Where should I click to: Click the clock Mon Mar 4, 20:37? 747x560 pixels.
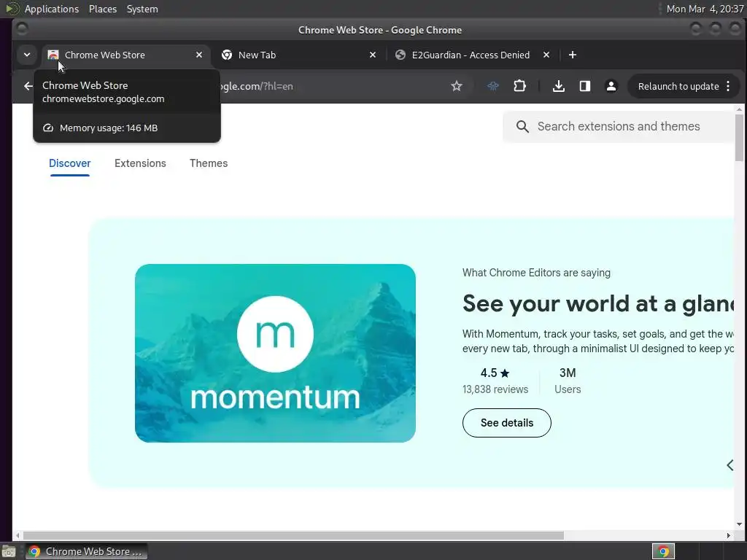click(x=705, y=9)
